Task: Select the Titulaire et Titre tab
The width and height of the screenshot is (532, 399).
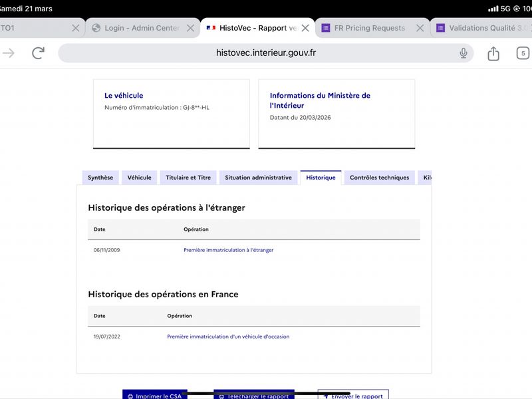Action: click(188, 178)
